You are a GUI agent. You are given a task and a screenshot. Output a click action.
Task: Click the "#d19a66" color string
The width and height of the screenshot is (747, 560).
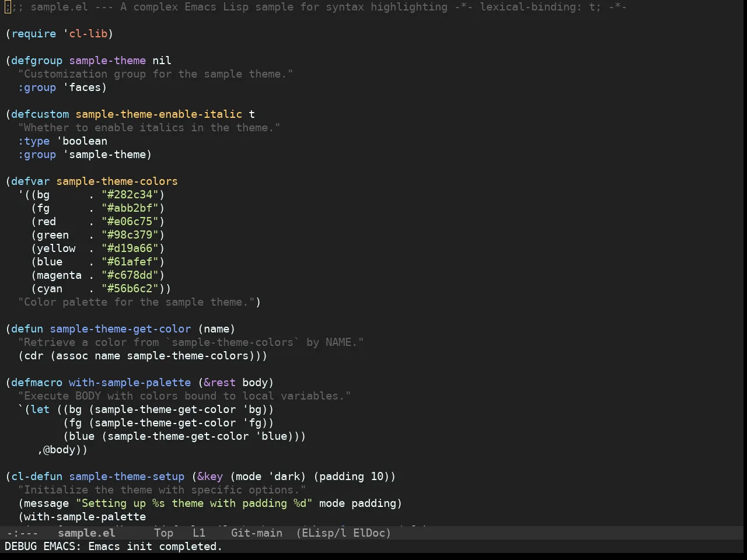click(130, 249)
